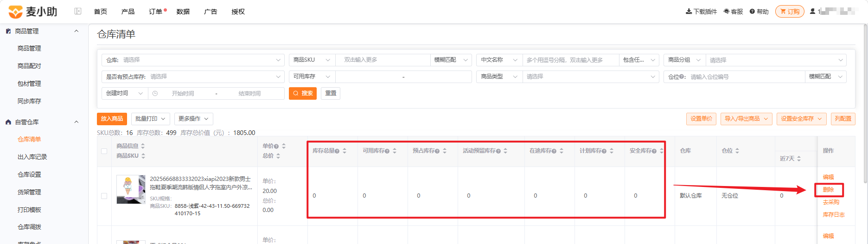Click the 开始时间 date input field
This screenshot has width=868, height=244.
coord(183,93)
